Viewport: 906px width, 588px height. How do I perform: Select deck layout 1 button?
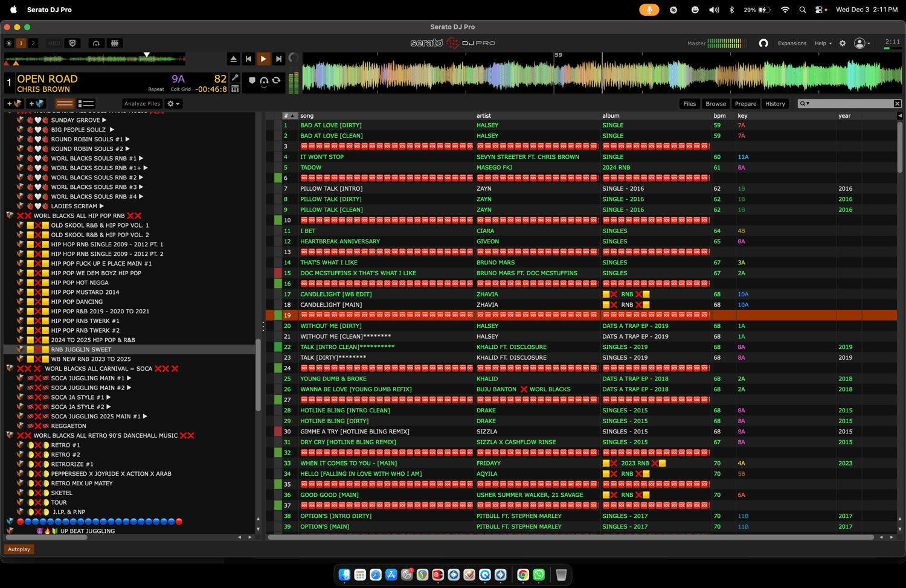(x=21, y=43)
